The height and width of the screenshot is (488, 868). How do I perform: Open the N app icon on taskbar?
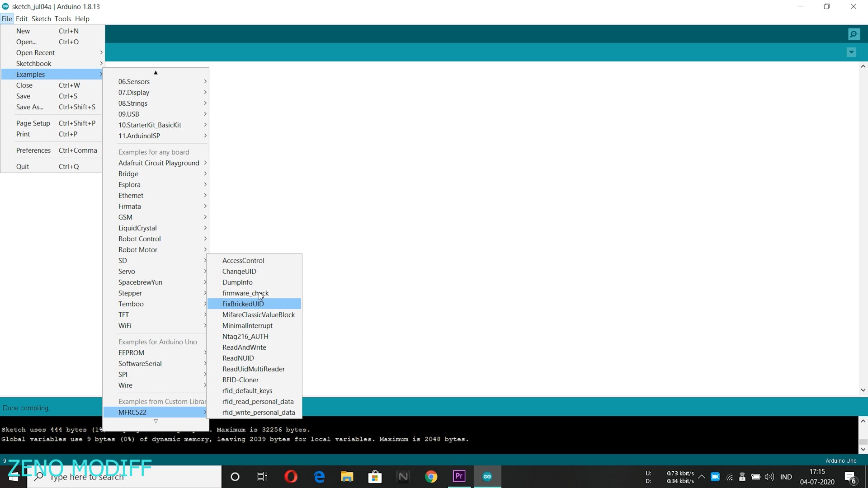[403, 477]
